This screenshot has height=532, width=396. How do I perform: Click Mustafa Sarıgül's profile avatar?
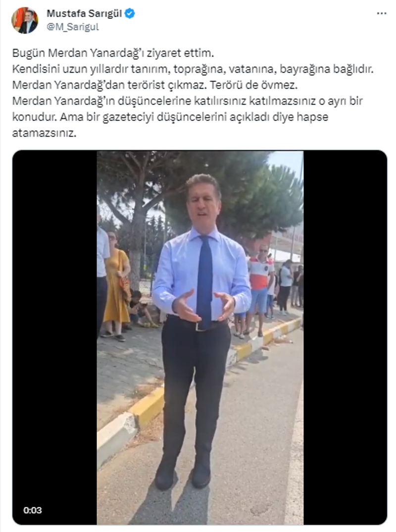tap(25, 20)
